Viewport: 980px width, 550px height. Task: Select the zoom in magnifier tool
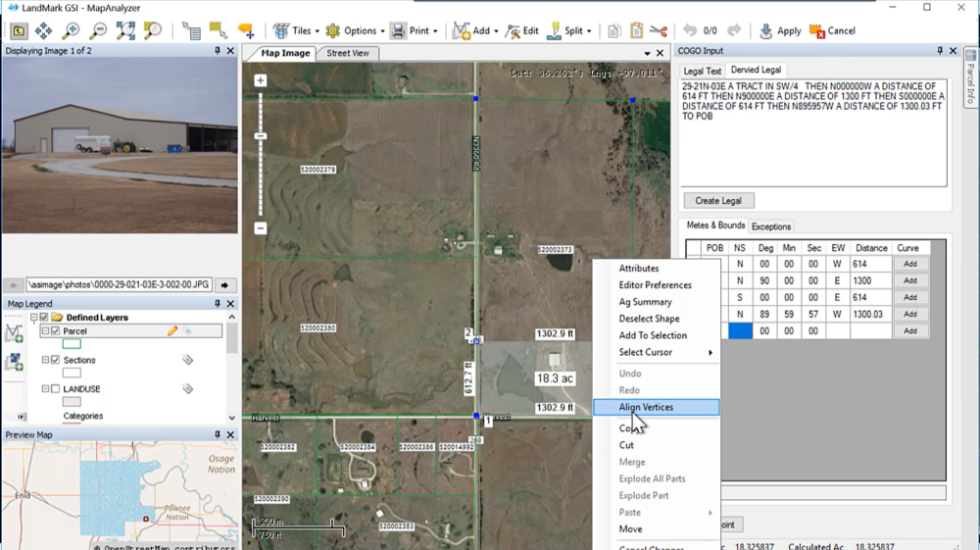(x=71, y=30)
